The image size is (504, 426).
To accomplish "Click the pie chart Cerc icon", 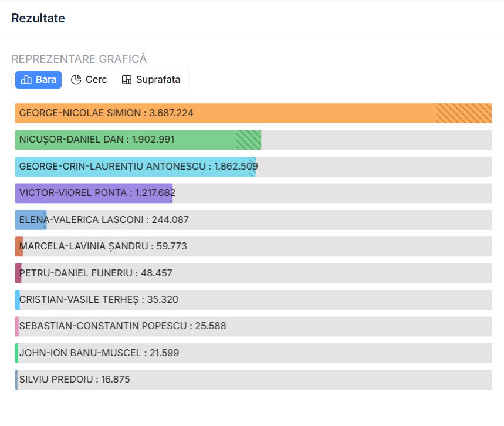I will coord(76,80).
